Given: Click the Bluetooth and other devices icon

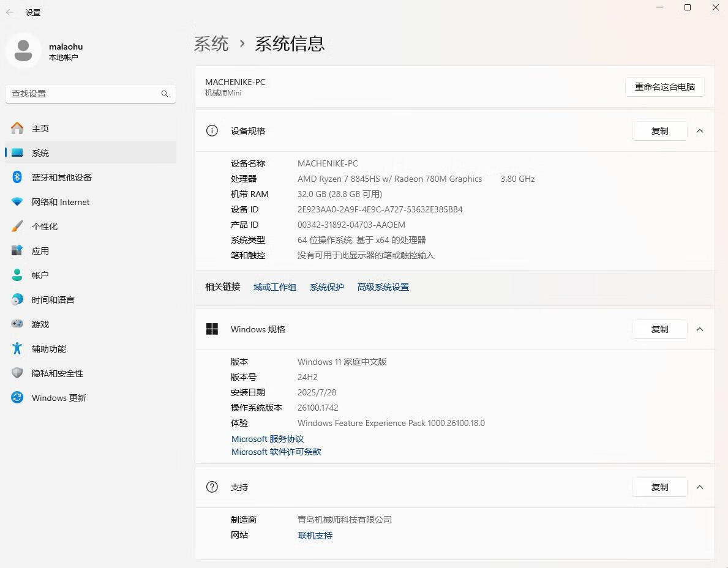Looking at the screenshot, I should click(17, 177).
